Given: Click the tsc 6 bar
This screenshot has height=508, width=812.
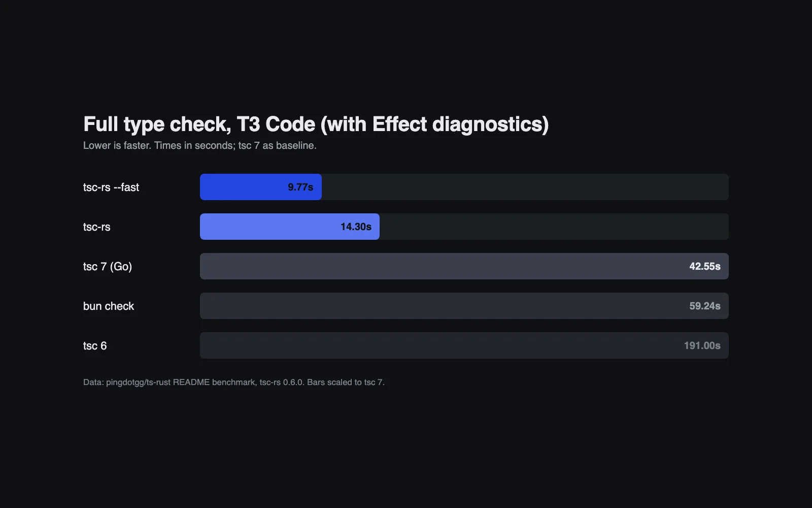Looking at the screenshot, I should 464,345.
